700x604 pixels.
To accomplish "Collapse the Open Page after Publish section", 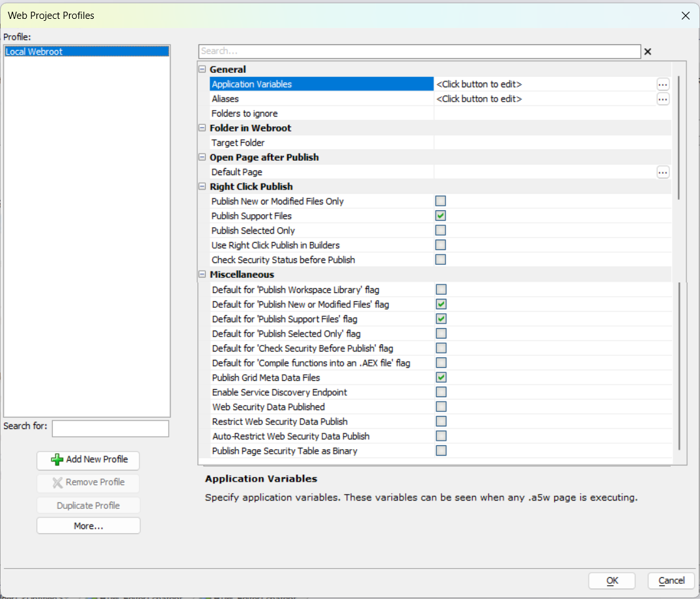I will pos(203,157).
